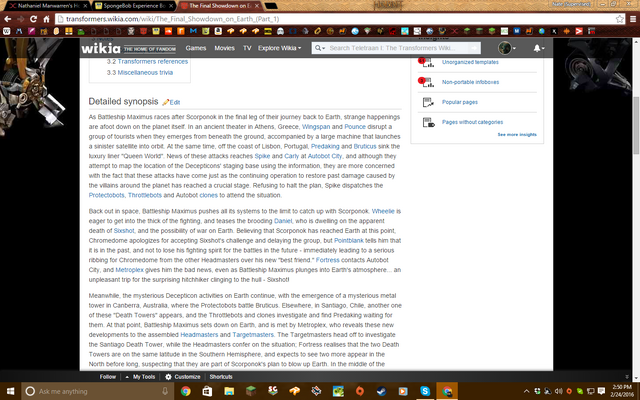The width and height of the screenshot is (640, 400).
Task: Open the Chrome hamburger menu
Action: click(633, 19)
